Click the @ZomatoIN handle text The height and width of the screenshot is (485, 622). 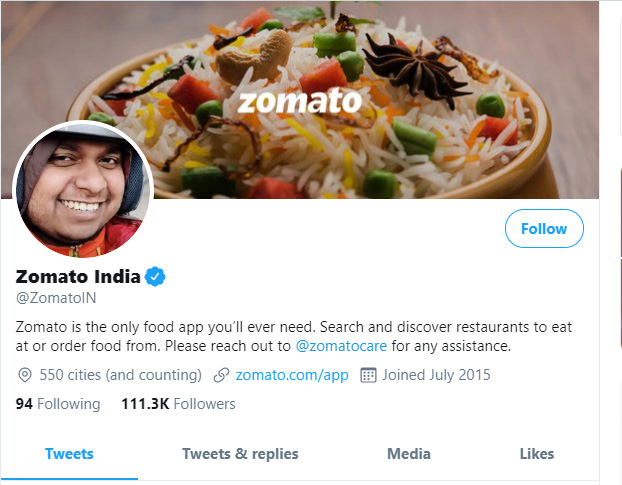(56, 298)
